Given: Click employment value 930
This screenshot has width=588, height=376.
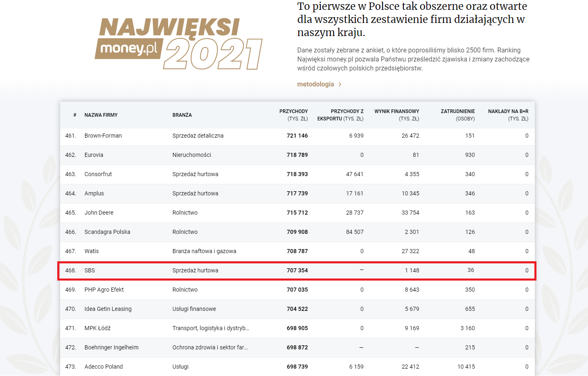Looking at the screenshot, I should [x=470, y=155].
